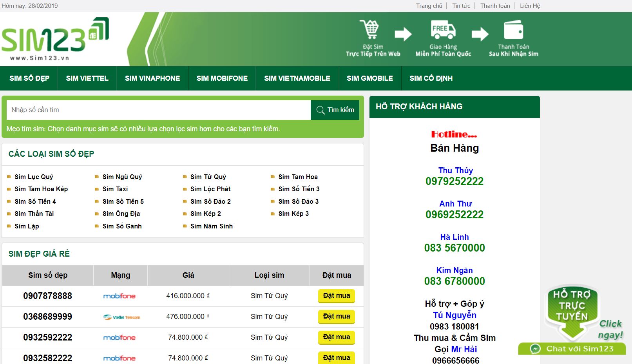Open Sim Số Tiến 3 category
This screenshot has height=364, width=632.
[x=299, y=189]
